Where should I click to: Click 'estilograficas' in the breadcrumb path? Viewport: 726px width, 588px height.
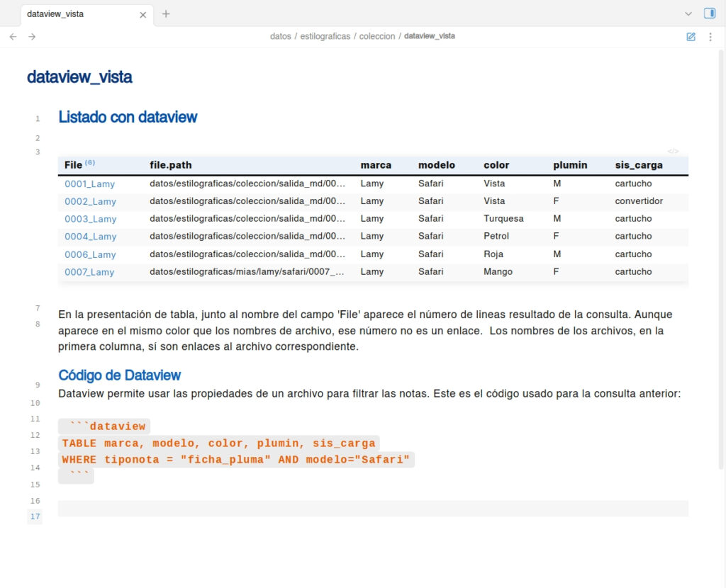click(x=325, y=36)
